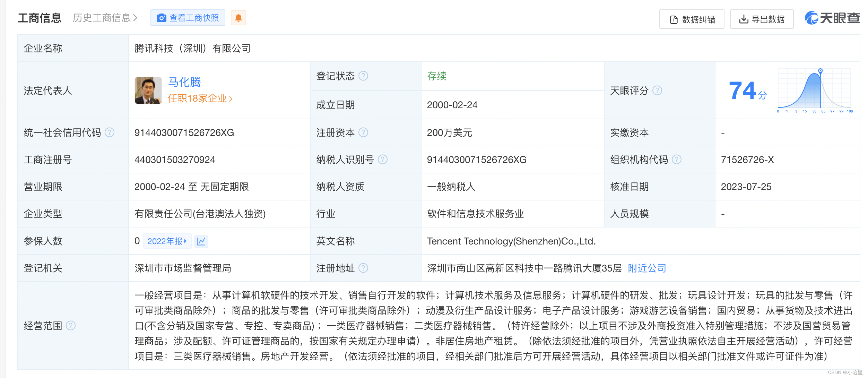
Task: Click the score marker on distribution chart
Action: 820,71
